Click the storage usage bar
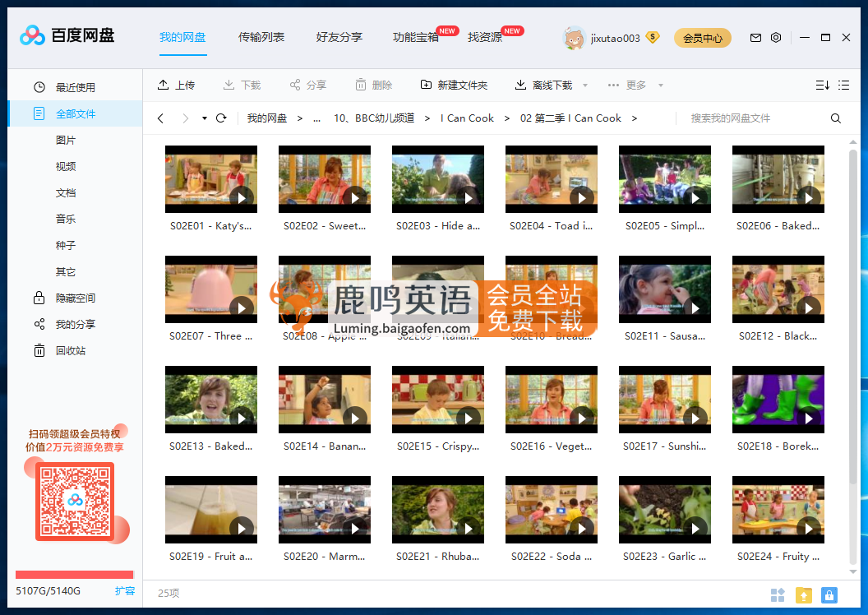The width and height of the screenshot is (868, 615). [x=74, y=575]
